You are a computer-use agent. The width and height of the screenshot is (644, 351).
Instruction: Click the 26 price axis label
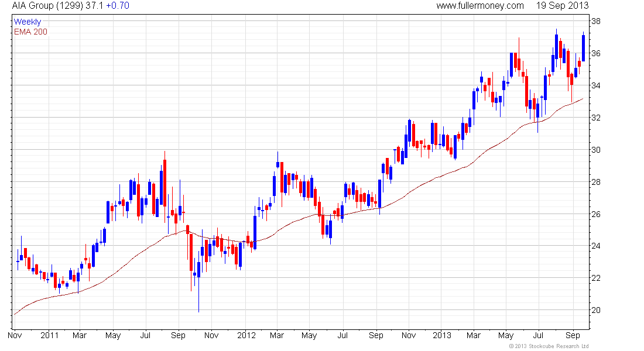coord(595,214)
